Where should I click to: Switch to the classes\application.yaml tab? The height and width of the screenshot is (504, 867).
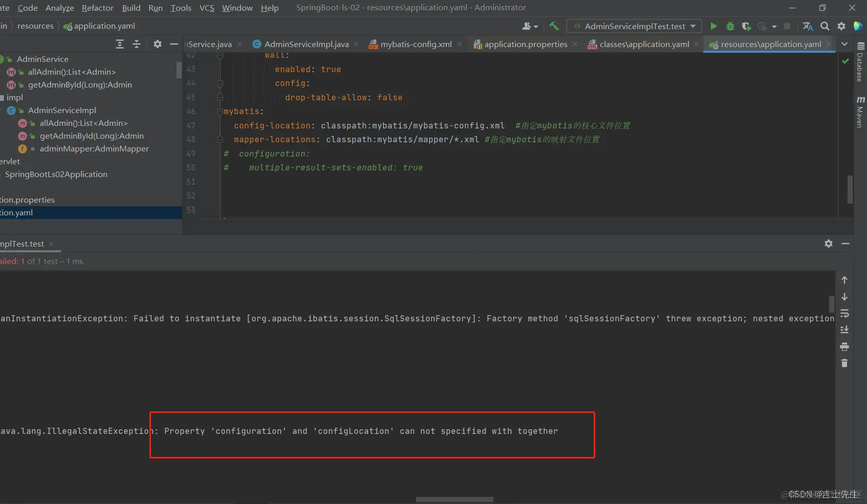(644, 45)
